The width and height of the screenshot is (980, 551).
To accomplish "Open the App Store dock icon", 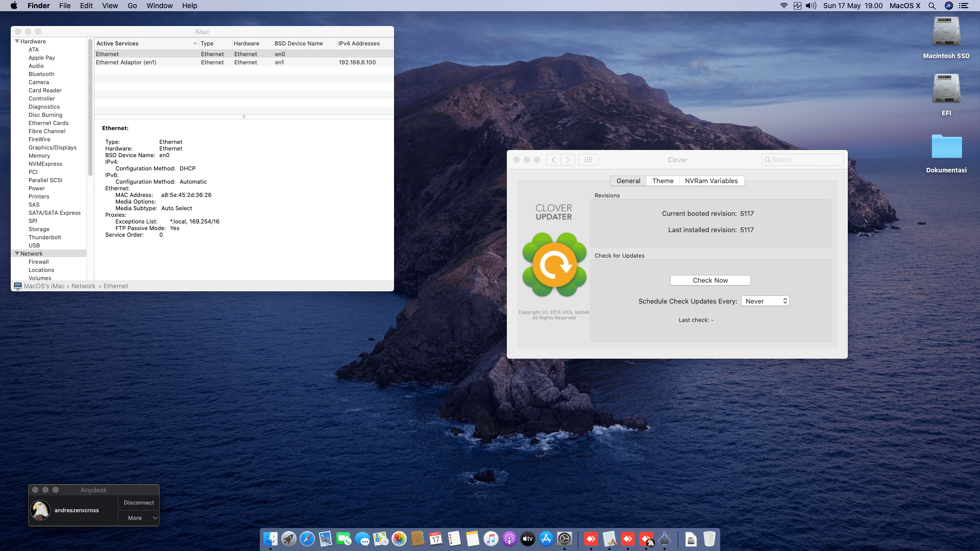I will tap(546, 539).
